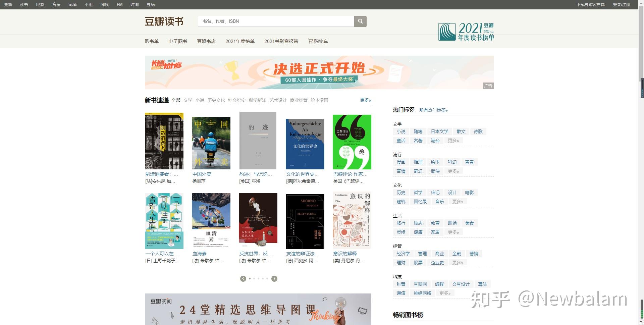Switch to the 历史文化 filter tab
The width and height of the screenshot is (644, 325).
[216, 100]
